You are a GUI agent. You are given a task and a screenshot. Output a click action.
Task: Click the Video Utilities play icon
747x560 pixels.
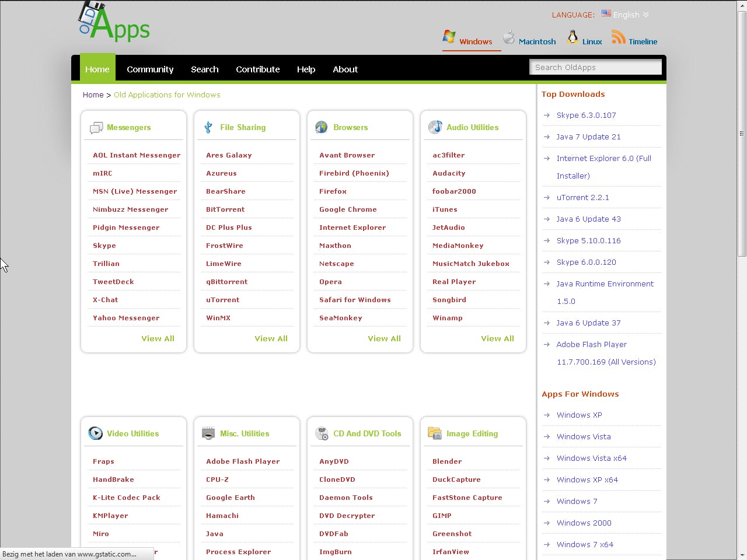95,433
